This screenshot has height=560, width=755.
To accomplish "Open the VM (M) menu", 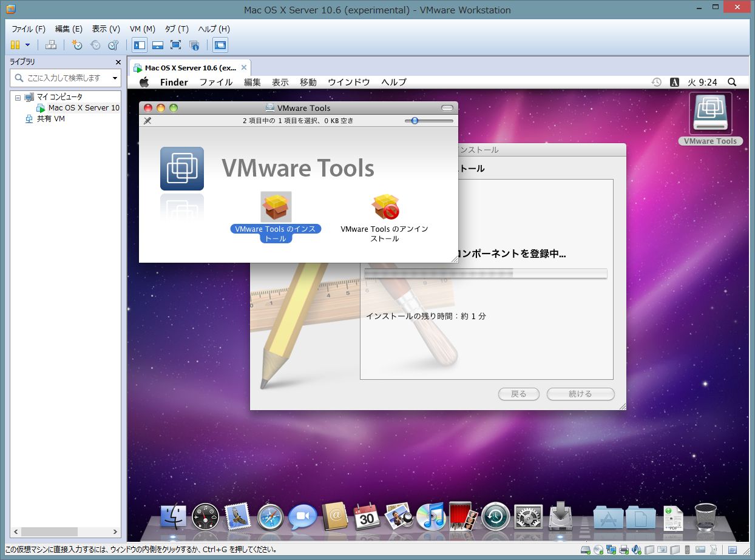I will click(x=143, y=29).
